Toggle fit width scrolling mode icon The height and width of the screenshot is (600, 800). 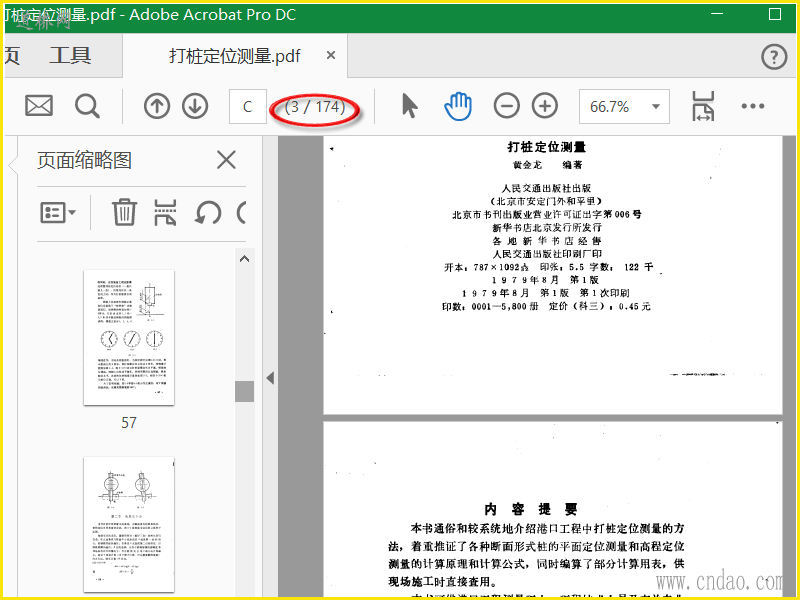[x=703, y=106]
